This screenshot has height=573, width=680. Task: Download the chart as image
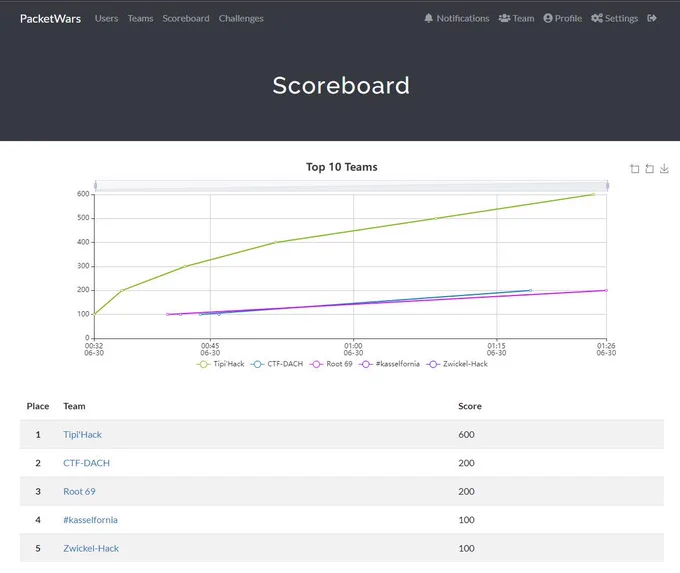coord(664,169)
